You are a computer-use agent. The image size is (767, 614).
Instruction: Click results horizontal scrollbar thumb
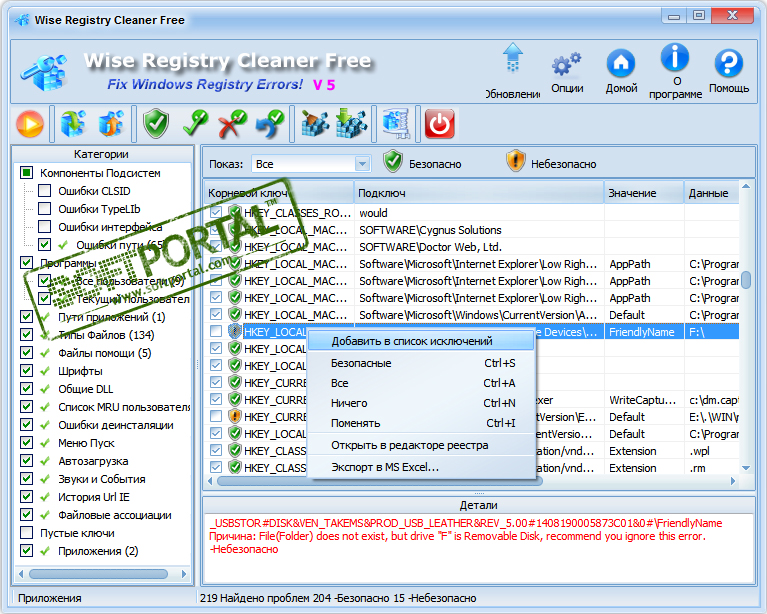pyautogui.click(x=380, y=481)
